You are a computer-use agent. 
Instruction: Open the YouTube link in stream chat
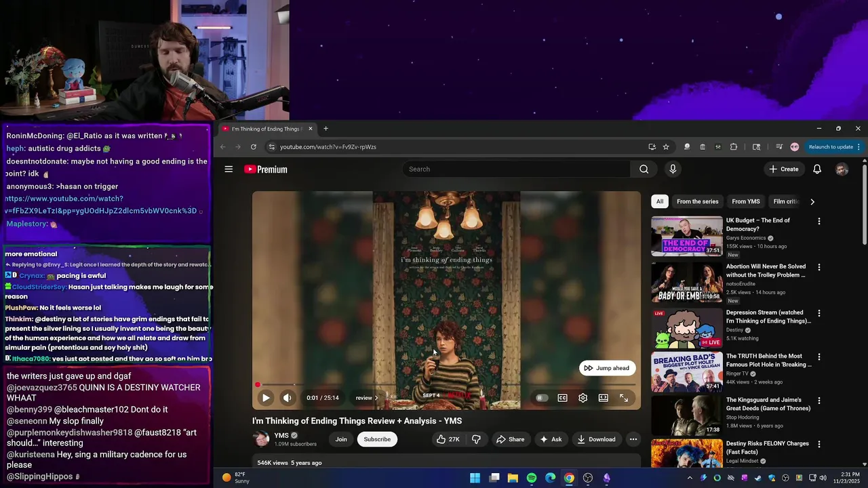pos(101,205)
